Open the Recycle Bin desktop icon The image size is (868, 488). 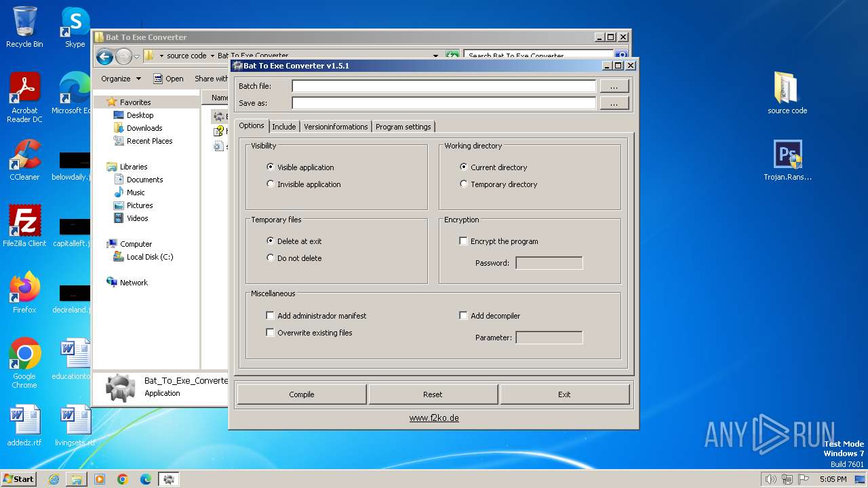24,27
